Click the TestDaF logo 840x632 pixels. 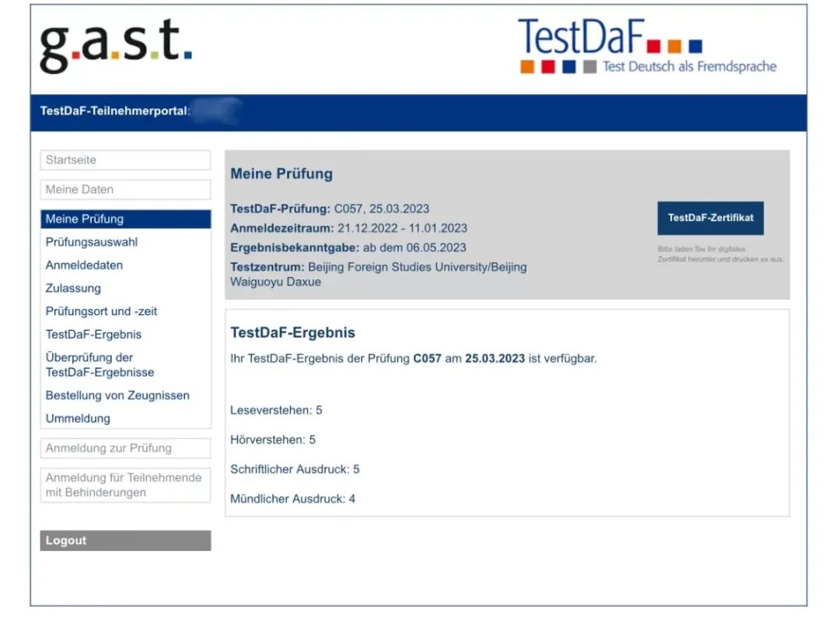[648, 46]
